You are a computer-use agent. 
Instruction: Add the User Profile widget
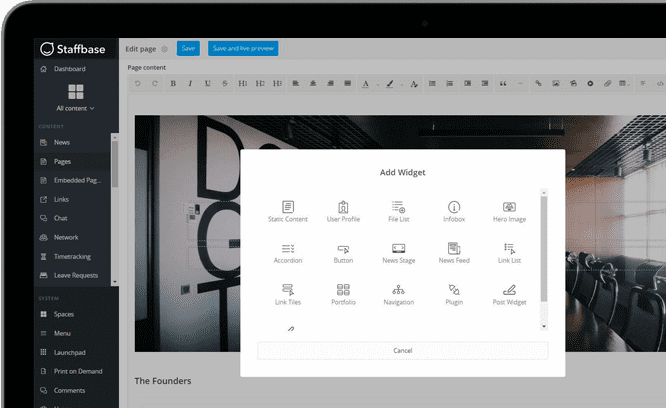pos(343,211)
